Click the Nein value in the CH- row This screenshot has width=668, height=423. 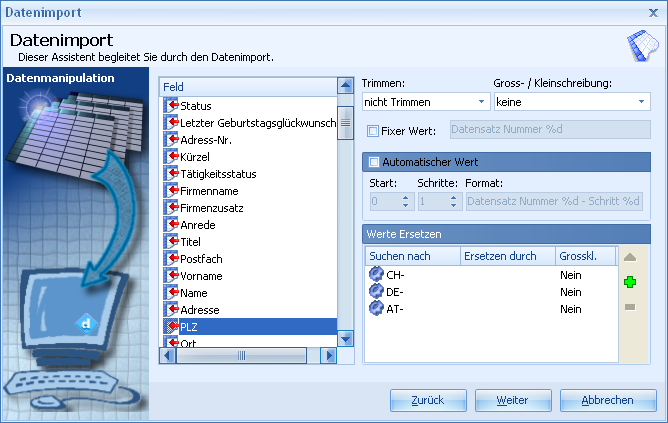(x=571, y=275)
